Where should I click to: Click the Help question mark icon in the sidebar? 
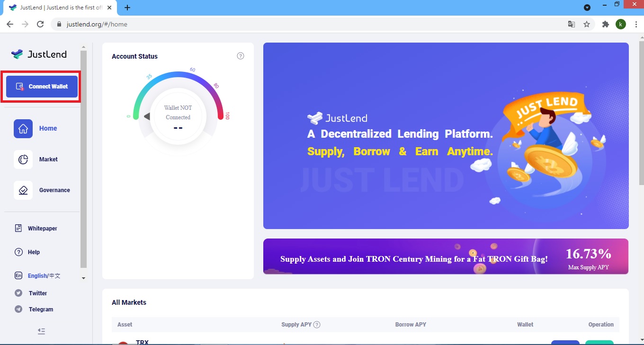click(x=18, y=252)
